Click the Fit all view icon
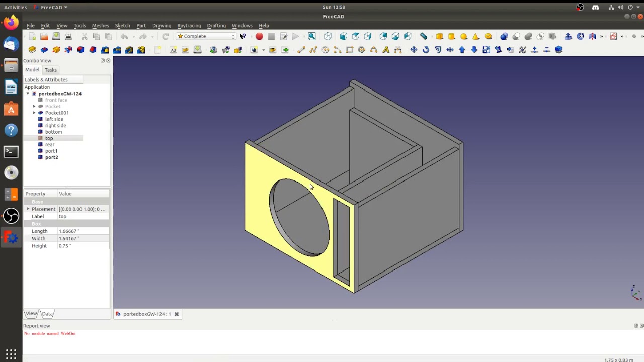This screenshot has width=644, height=362. [312, 36]
